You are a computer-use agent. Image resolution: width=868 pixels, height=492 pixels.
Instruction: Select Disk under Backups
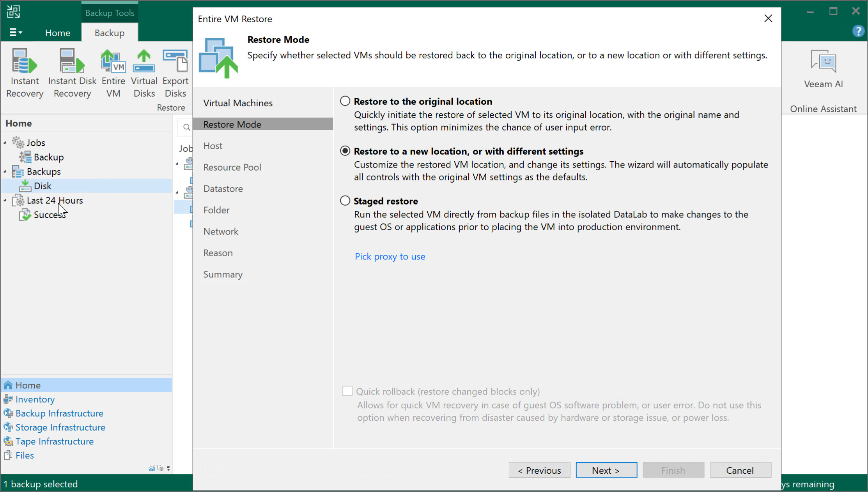click(x=43, y=186)
